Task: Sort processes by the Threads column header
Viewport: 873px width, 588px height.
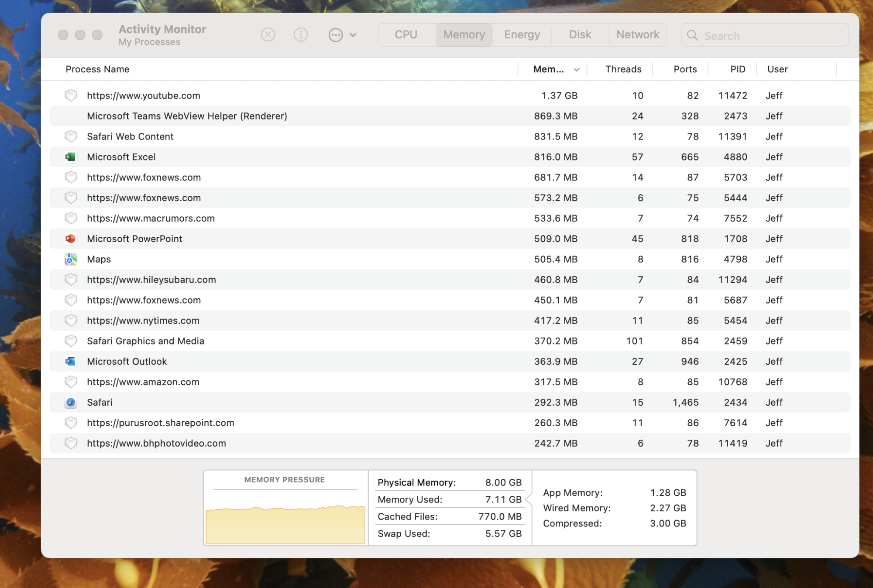Action: [623, 69]
